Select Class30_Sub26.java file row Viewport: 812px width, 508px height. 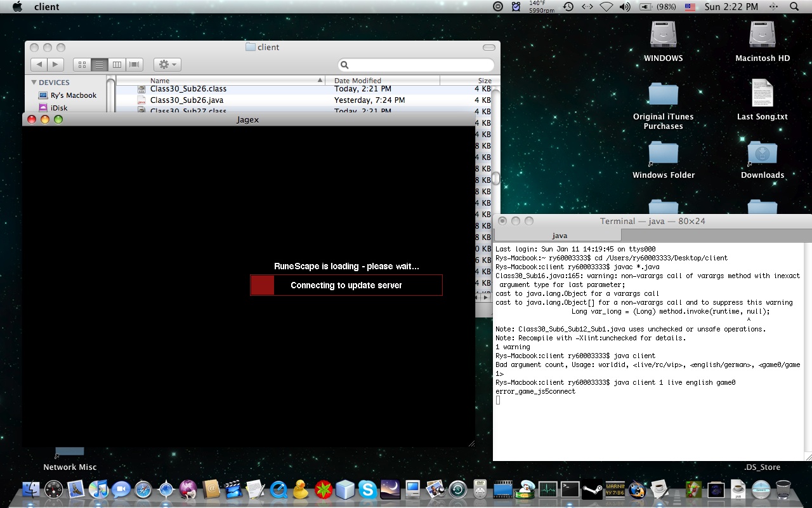click(304, 100)
